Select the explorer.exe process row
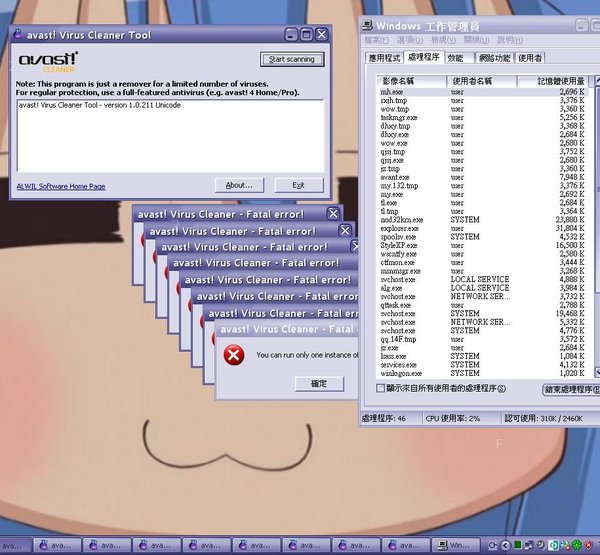The height and width of the screenshot is (555, 600). click(x=484, y=228)
